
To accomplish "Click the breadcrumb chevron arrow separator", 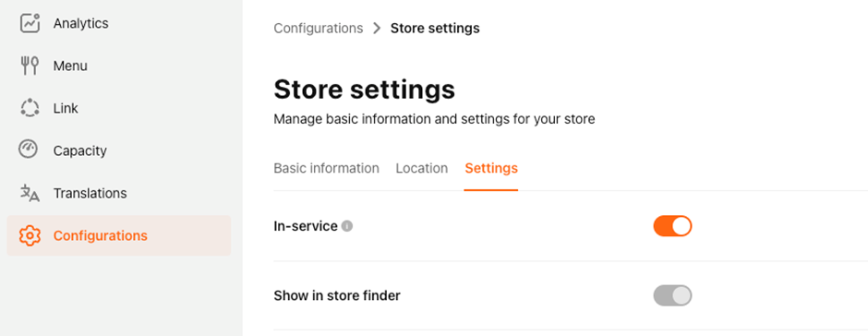I will [377, 28].
